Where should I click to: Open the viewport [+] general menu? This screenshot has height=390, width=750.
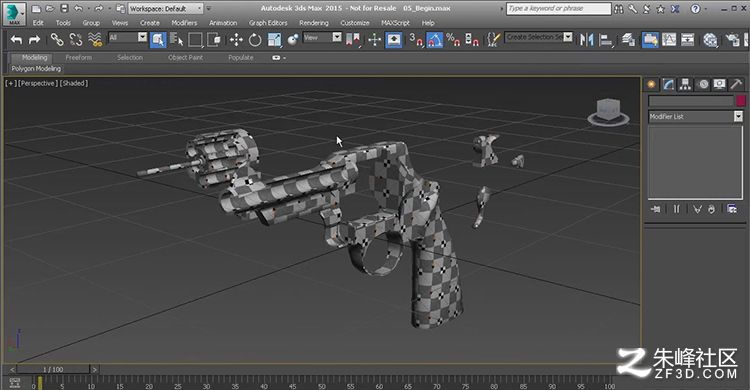coord(10,83)
